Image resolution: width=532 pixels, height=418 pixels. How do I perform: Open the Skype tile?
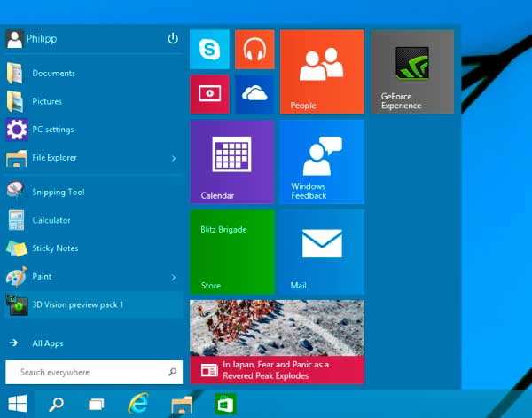click(209, 49)
